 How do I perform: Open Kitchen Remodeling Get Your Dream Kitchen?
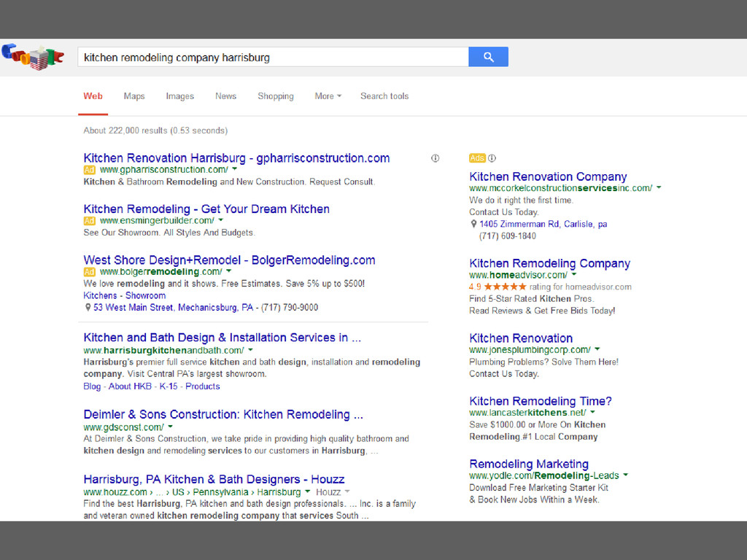(x=206, y=209)
